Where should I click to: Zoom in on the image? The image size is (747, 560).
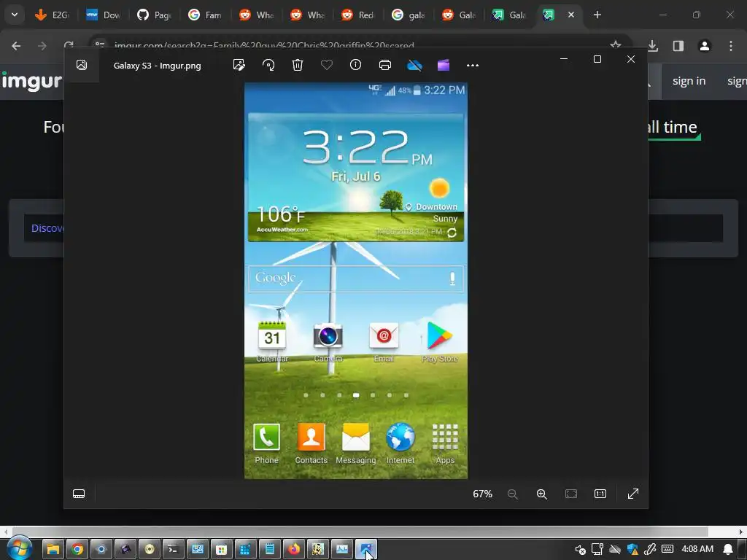click(542, 494)
